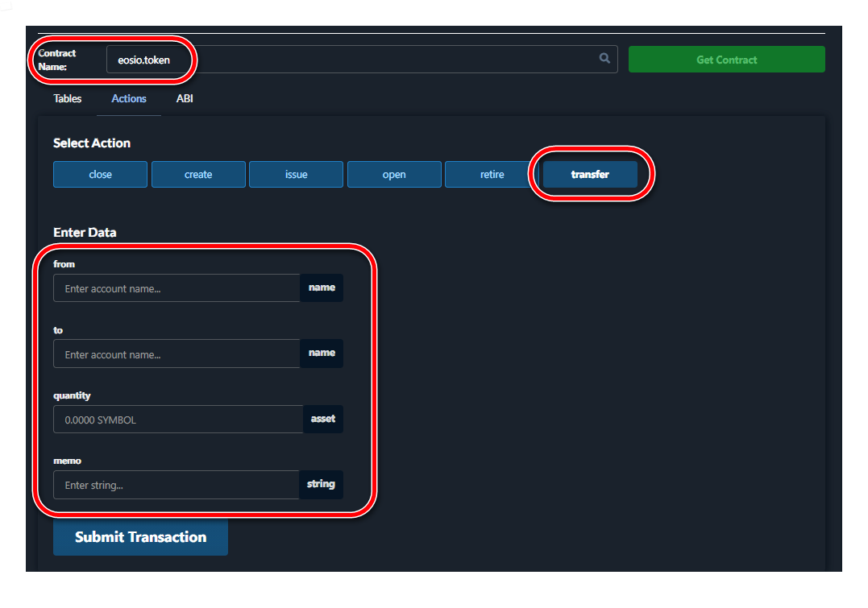Click the 'Enter Data' heading
Image resolution: width=868 pixels, height=608 pixels.
pyautogui.click(x=85, y=233)
